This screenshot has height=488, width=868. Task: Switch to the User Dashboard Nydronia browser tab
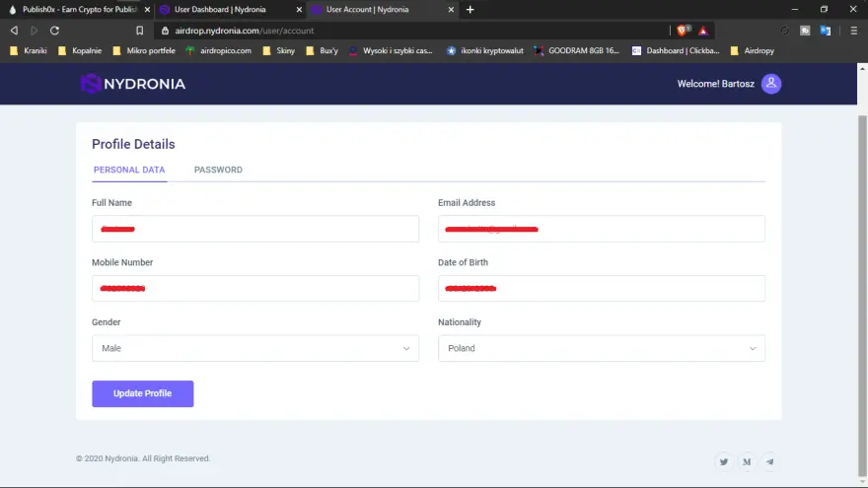[x=230, y=10]
